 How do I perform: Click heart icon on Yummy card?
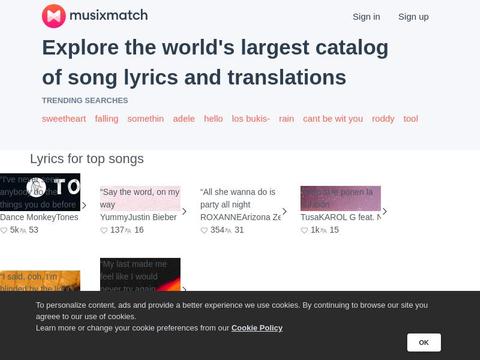pyautogui.click(x=104, y=230)
